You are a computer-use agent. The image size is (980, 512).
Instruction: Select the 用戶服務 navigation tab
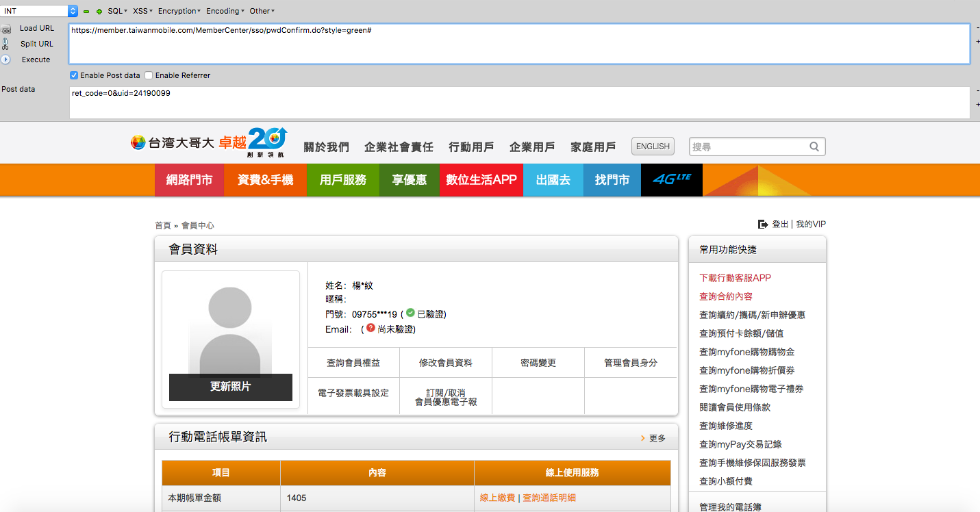click(343, 180)
